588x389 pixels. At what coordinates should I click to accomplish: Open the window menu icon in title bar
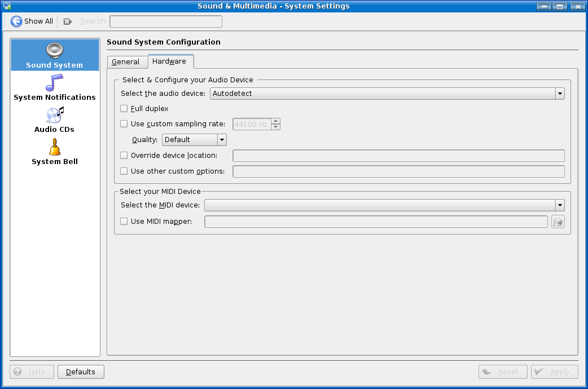(7, 6)
